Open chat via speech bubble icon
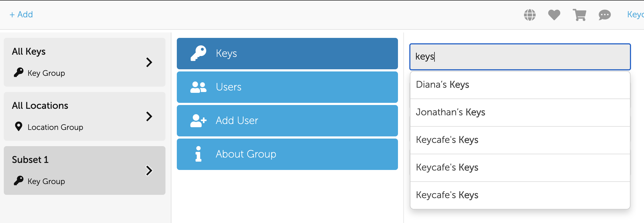644x223 pixels. click(x=605, y=15)
